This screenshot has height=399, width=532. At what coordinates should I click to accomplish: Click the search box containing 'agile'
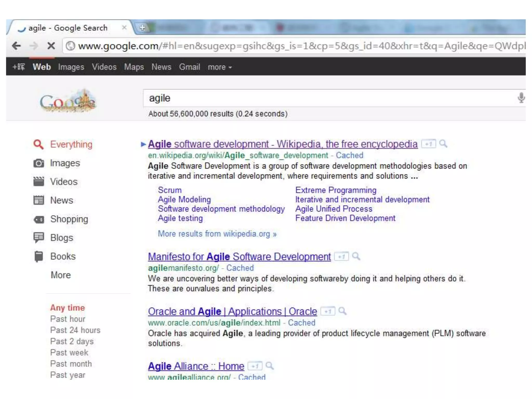point(312,98)
